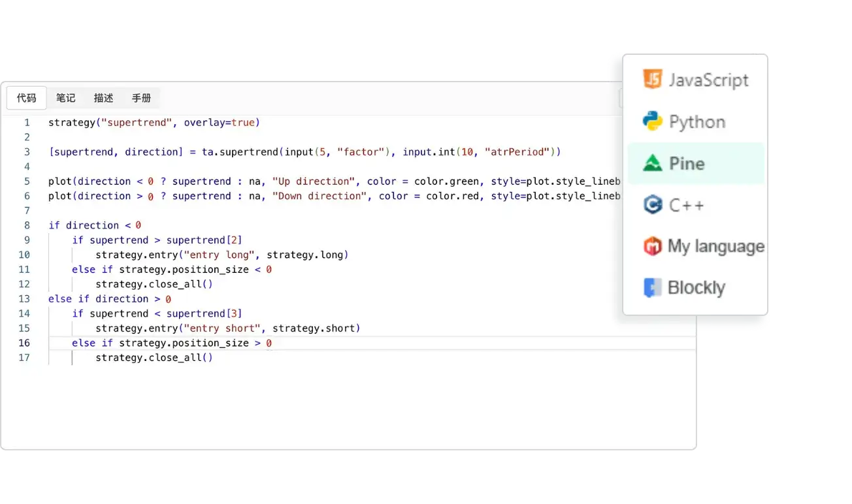The image size is (852, 504).
Task: Click "atrPeriod" string in line 3
Action: click(517, 152)
